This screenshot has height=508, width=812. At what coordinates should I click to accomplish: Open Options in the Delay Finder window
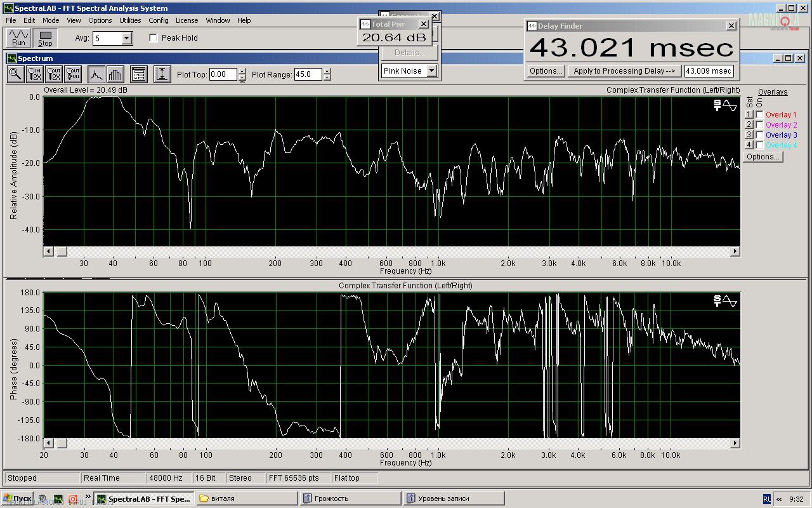[546, 71]
